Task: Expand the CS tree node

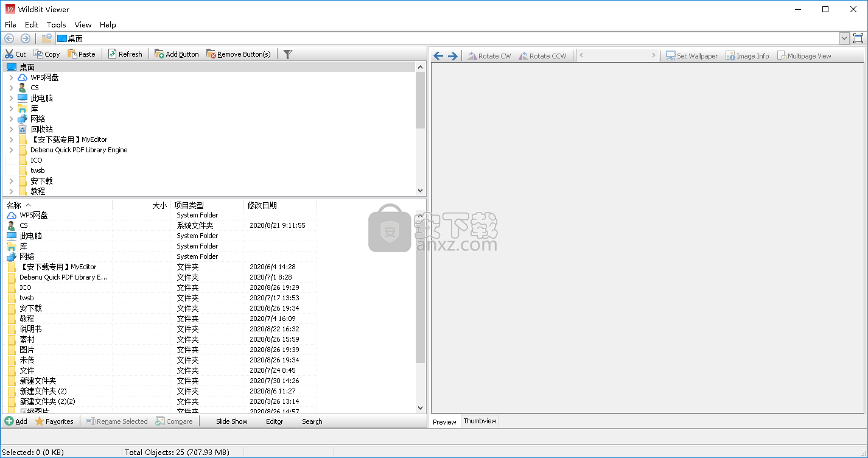Action: [11, 88]
